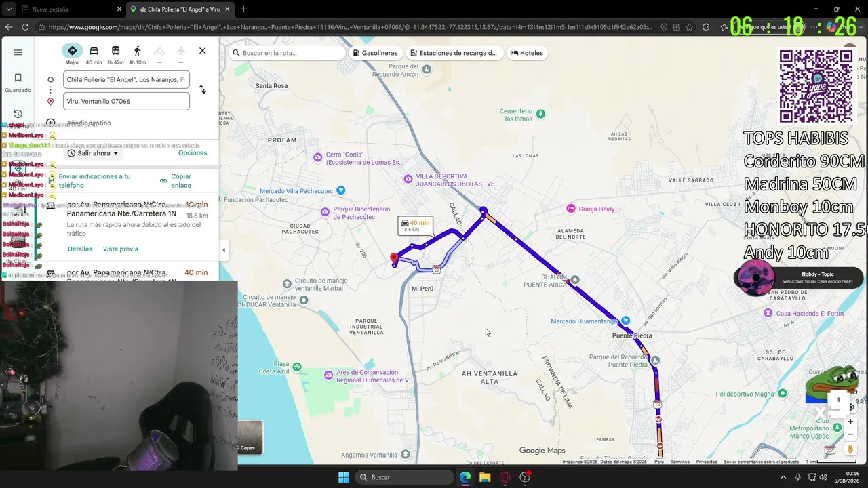Viewport: 868px width, 488px height.
Task: Show hidden system tray icons chevron
Action: click(x=782, y=477)
